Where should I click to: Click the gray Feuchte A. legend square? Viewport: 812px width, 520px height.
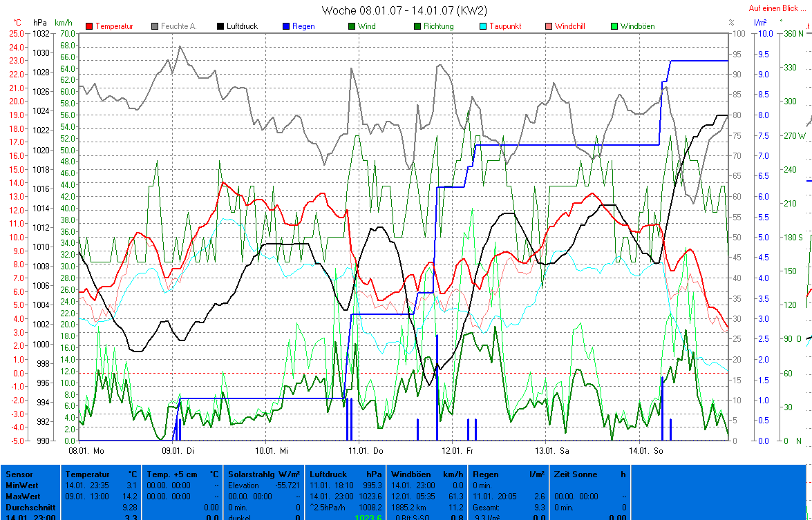(x=155, y=26)
